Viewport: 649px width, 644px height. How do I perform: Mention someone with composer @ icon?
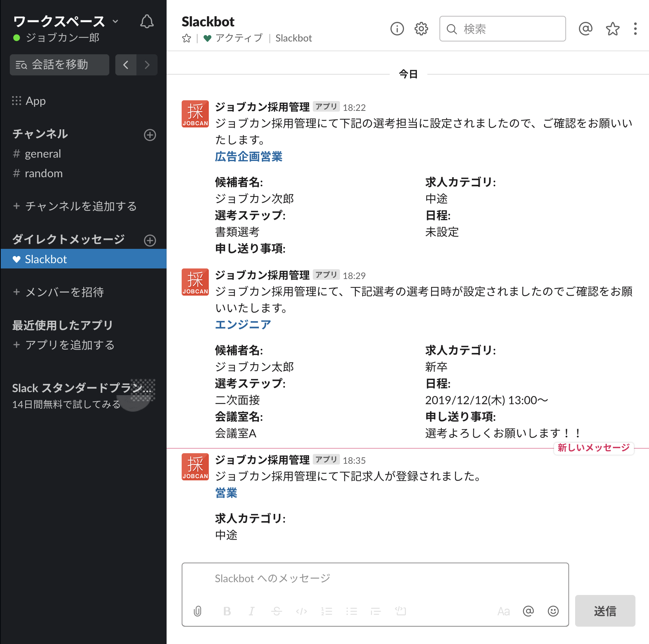(528, 611)
